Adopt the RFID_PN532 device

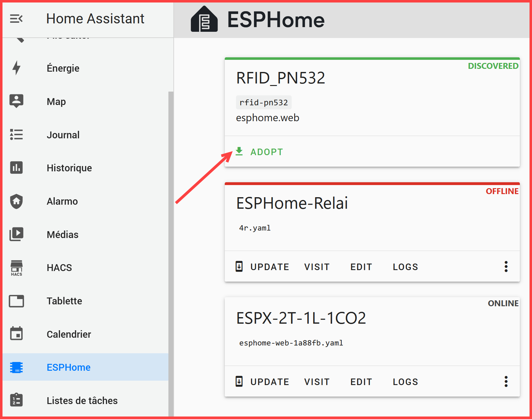(260, 152)
